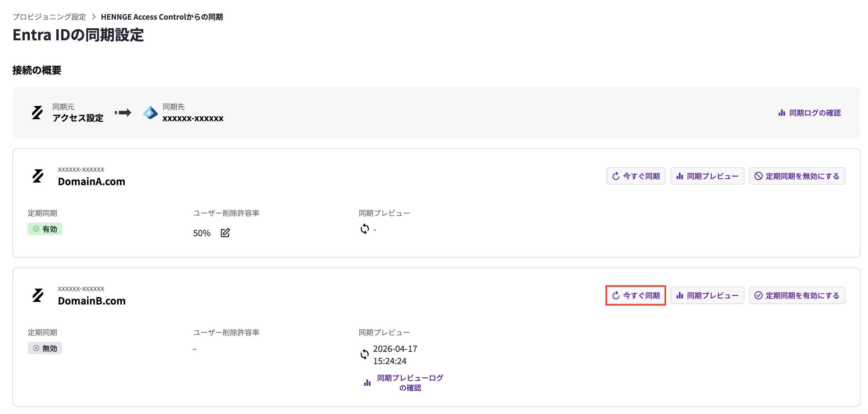Click the check circle icon in 定期同期を有効にする
The image size is (868, 414).
[x=758, y=295]
